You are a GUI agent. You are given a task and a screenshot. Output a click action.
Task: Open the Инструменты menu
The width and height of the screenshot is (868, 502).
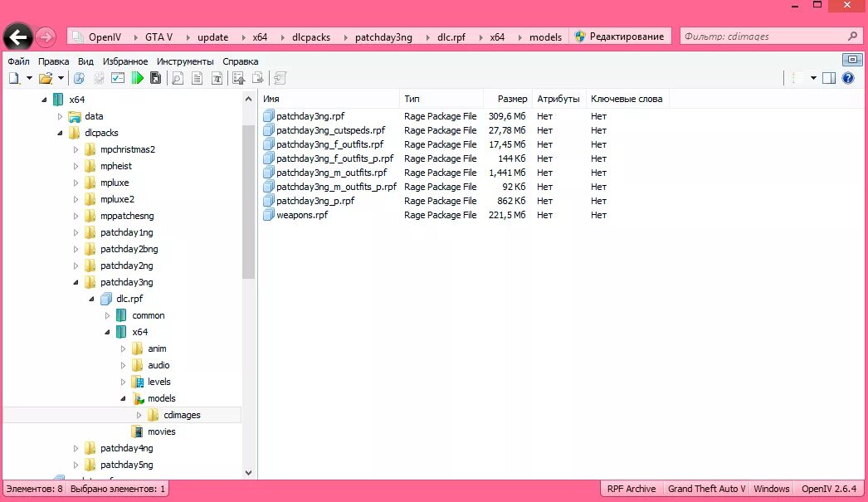point(185,61)
